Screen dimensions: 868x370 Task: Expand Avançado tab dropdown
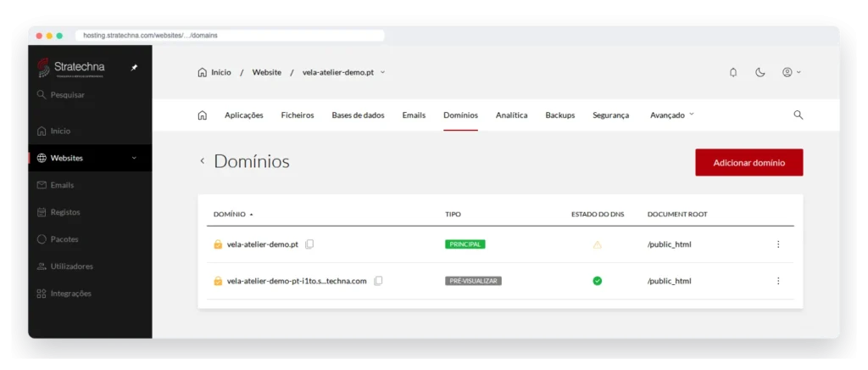coord(672,115)
